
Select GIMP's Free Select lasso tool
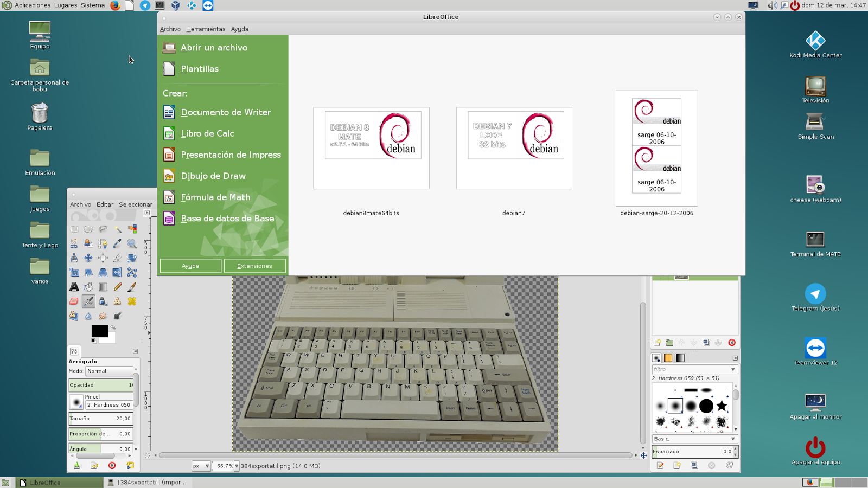pyautogui.click(x=103, y=229)
